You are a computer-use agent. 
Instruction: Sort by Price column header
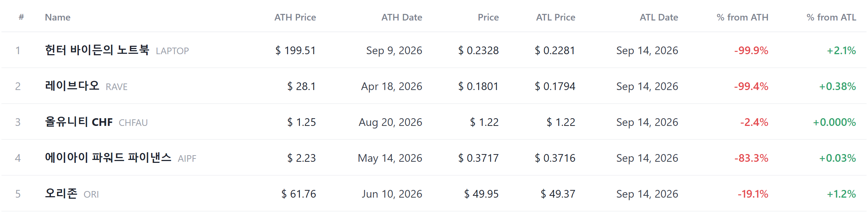488,17
